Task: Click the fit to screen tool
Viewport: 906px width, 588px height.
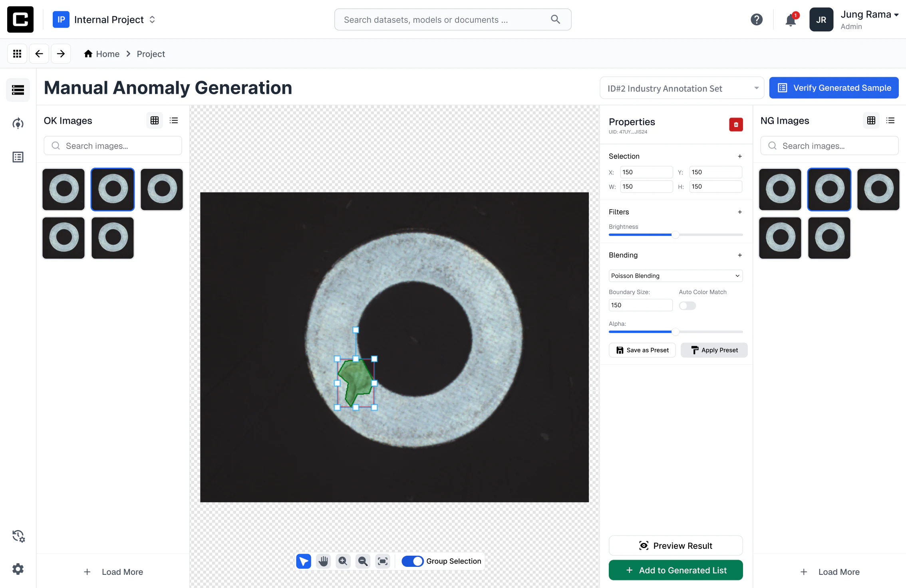Action: 383,561
